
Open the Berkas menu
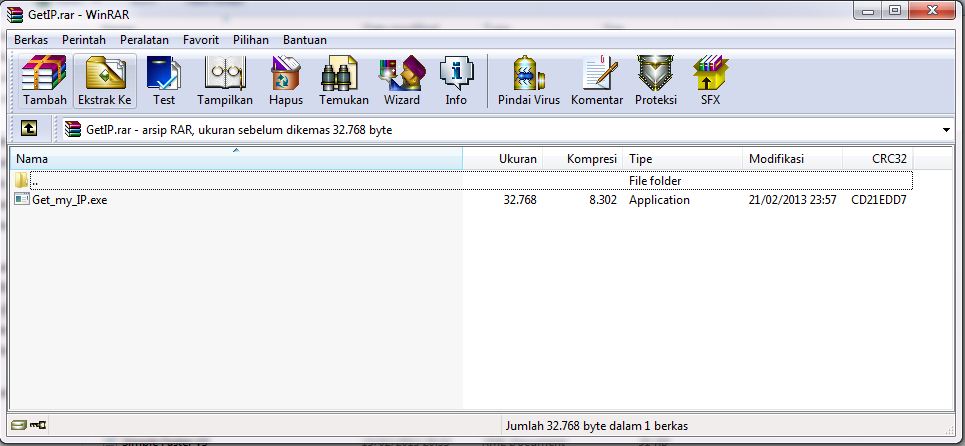[x=31, y=40]
